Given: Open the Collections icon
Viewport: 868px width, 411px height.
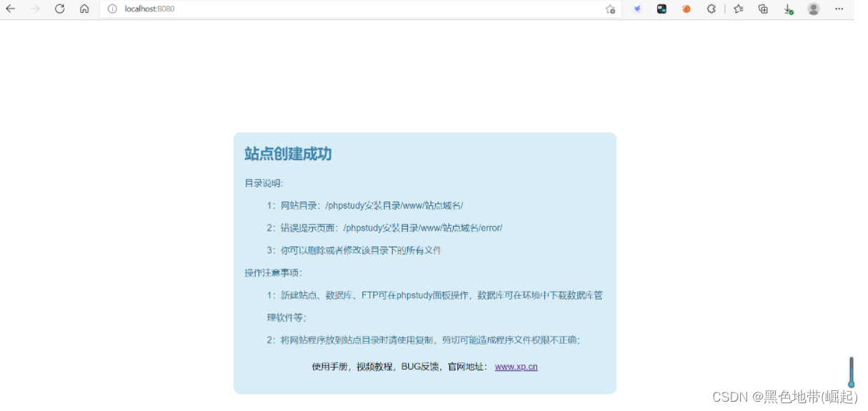Looking at the screenshot, I should click(763, 9).
